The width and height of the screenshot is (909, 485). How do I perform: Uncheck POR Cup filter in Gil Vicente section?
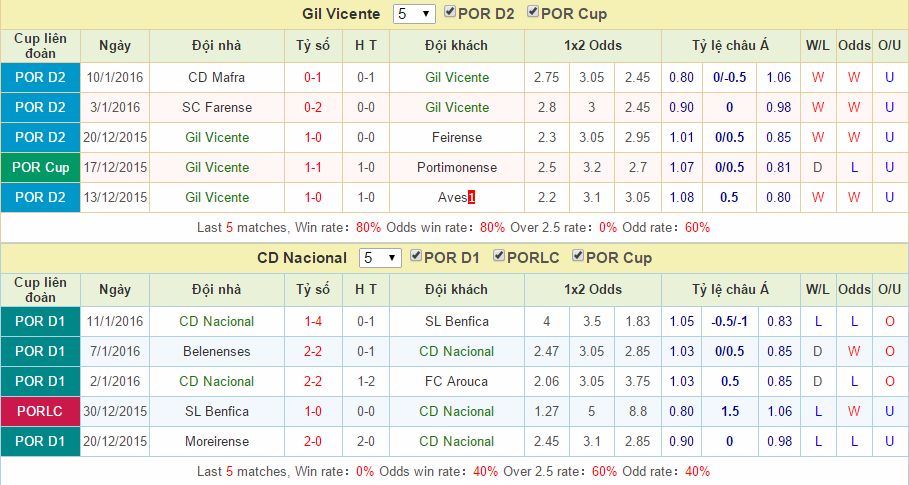[x=533, y=13]
